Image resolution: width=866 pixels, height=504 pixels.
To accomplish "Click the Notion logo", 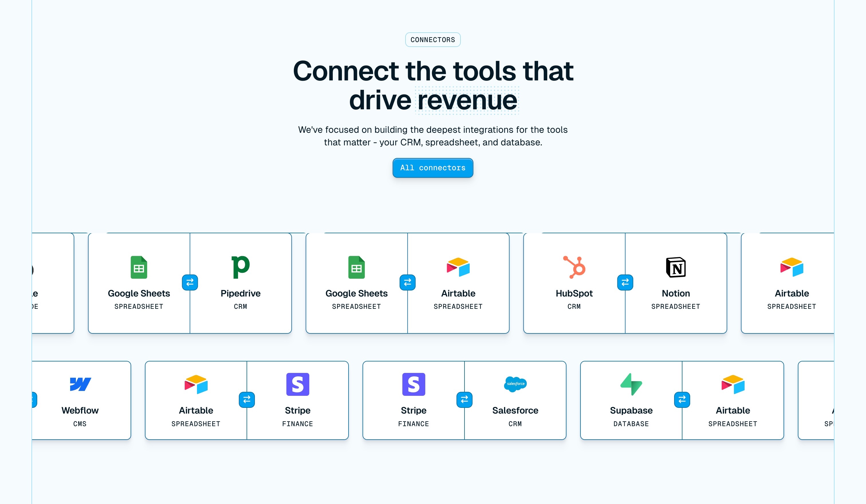I will (676, 267).
